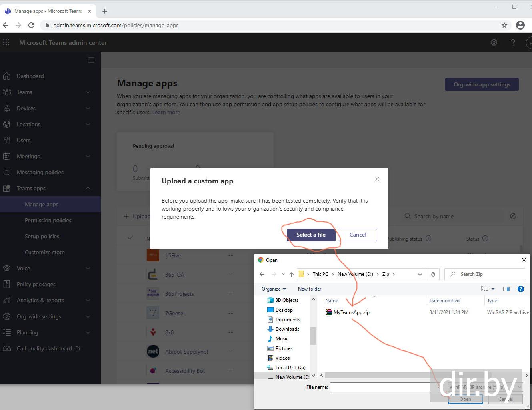Image resolution: width=532 pixels, height=410 pixels.
Task: Click the browser address bar URL
Action: coord(116,25)
